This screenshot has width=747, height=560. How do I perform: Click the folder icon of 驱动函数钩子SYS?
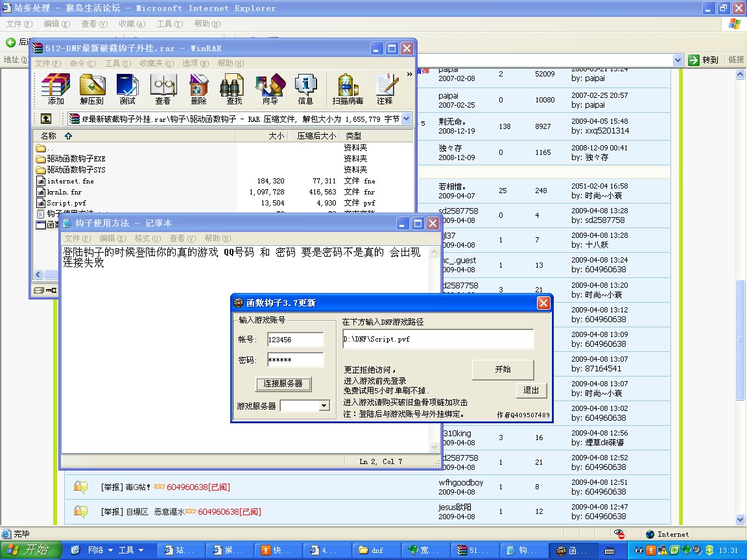[x=41, y=170]
